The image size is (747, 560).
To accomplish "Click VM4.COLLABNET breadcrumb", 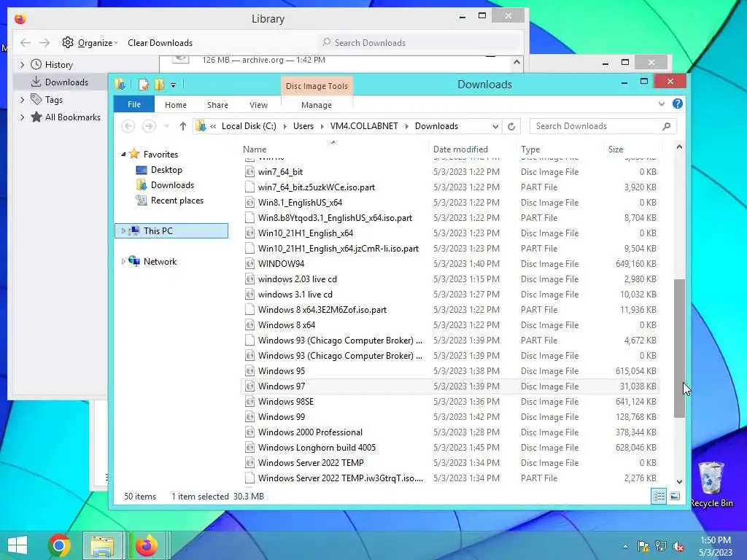I will click(x=364, y=126).
